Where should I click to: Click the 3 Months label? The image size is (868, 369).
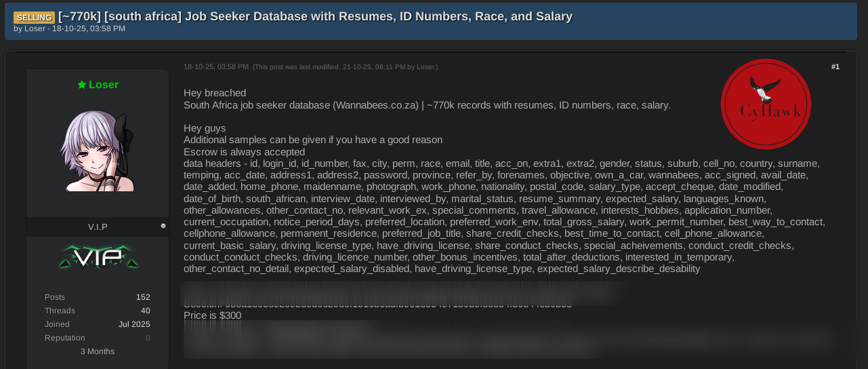pyautogui.click(x=98, y=351)
